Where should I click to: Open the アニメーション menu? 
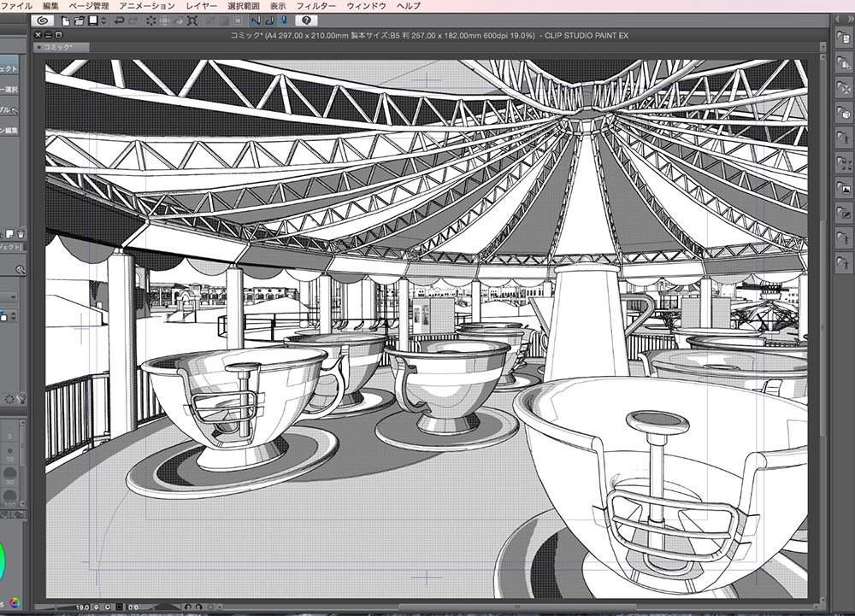(147, 6)
